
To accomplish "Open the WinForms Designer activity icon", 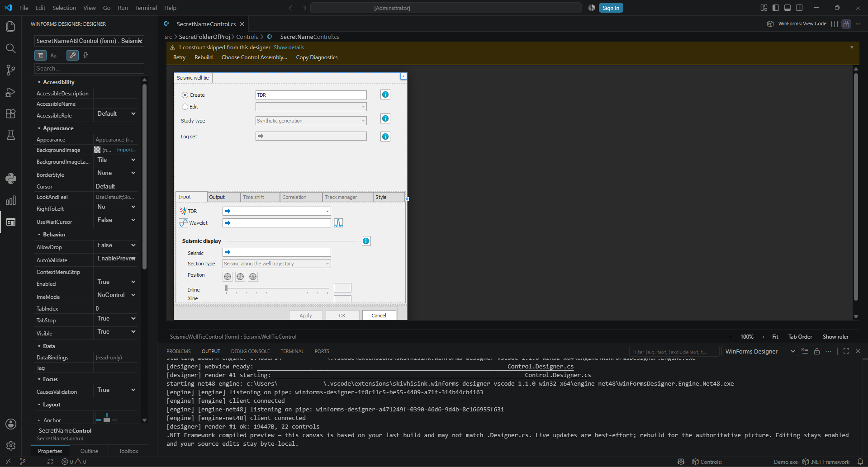I will pos(11,222).
